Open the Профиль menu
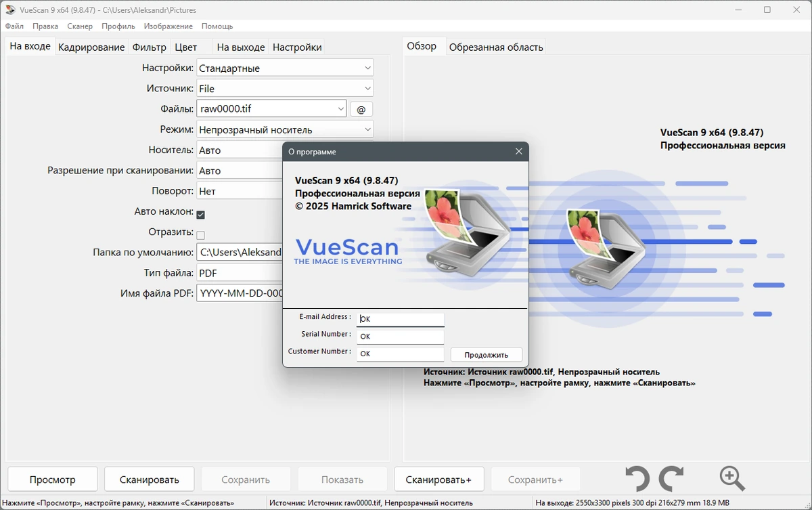 118,26
